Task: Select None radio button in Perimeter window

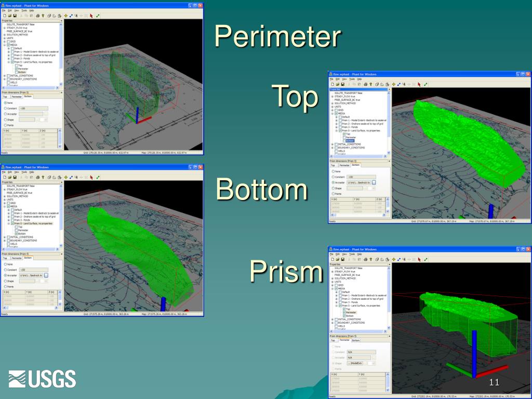Action: click(5, 103)
